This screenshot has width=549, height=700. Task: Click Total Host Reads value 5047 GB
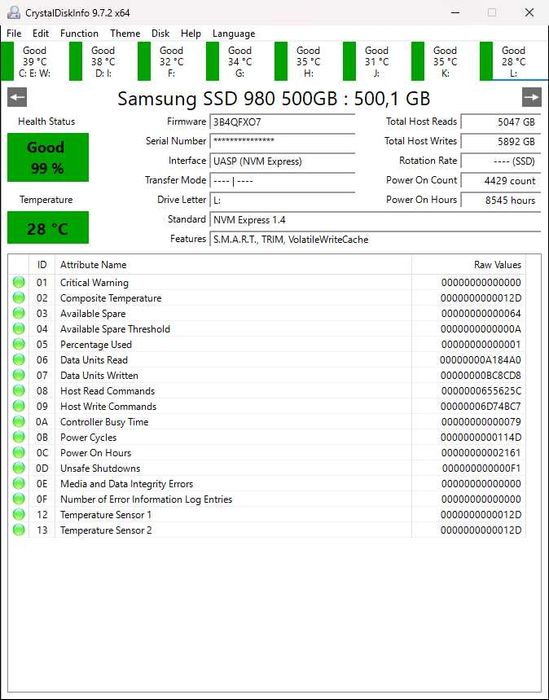tap(500, 122)
